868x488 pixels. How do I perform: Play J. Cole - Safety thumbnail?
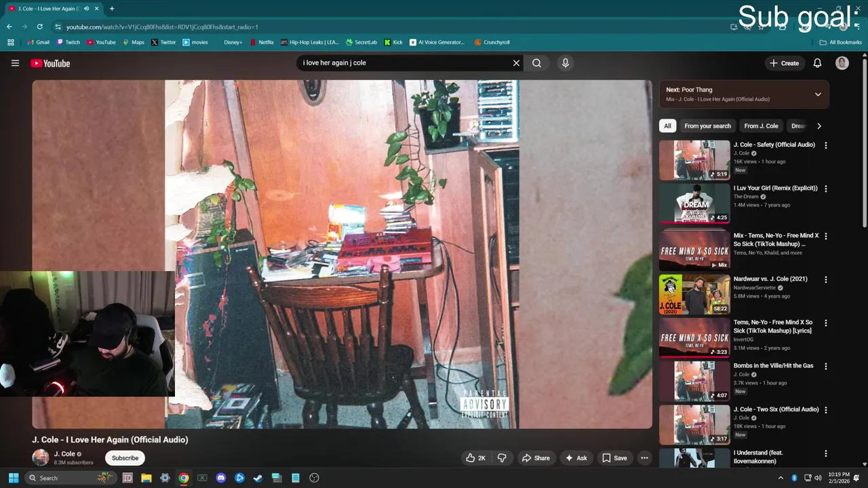point(694,160)
